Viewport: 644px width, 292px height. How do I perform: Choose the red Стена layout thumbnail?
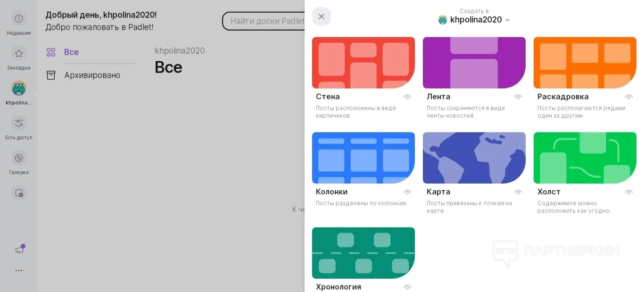click(x=363, y=63)
